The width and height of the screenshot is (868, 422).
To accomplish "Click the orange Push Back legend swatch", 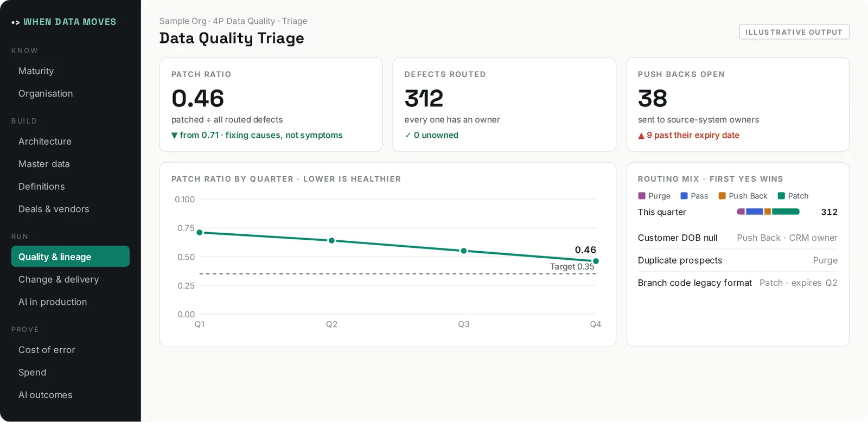I will click(722, 196).
